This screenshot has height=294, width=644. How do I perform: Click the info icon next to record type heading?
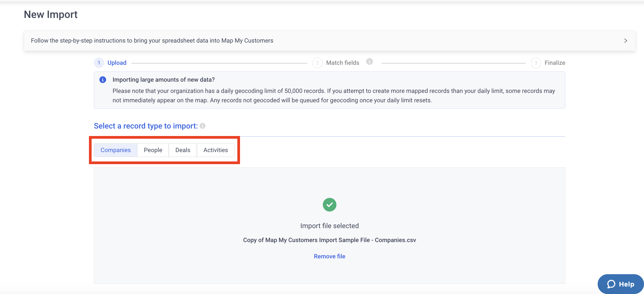(203, 126)
